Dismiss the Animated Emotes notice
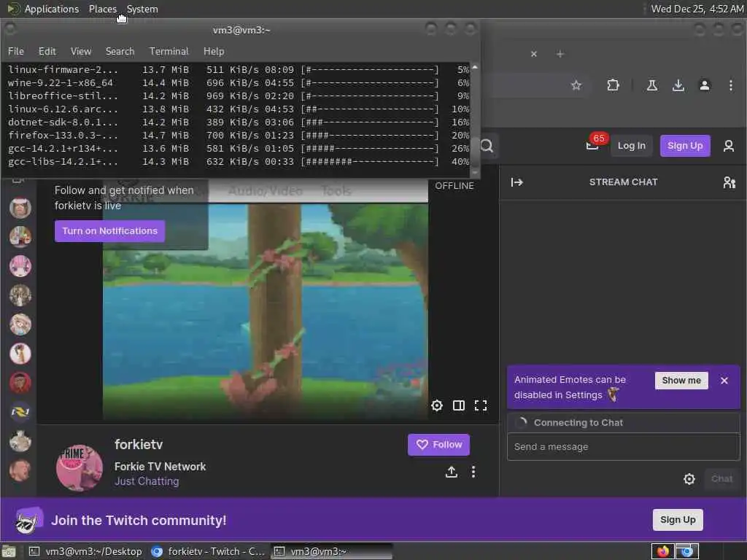The height and width of the screenshot is (560, 747). (x=724, y=381)
